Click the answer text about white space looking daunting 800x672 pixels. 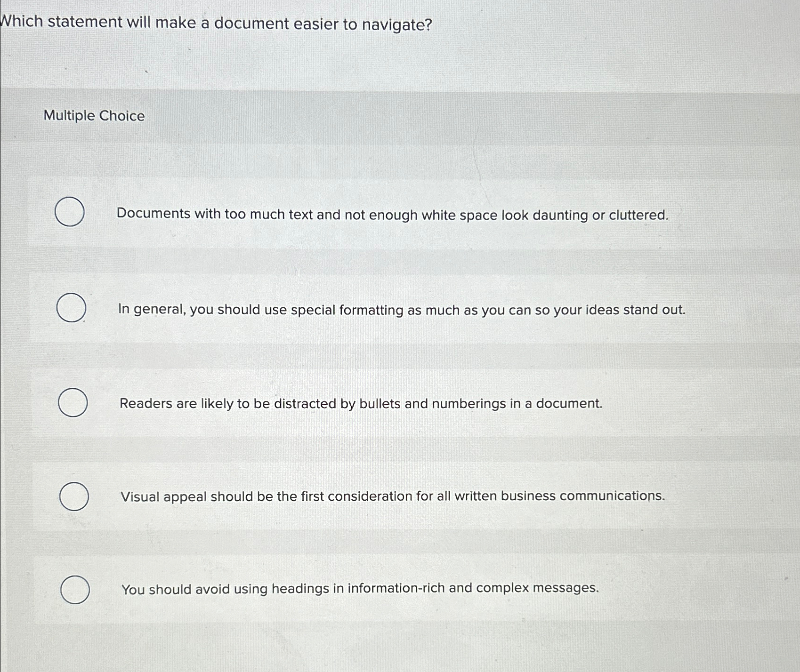coord(393,215)
